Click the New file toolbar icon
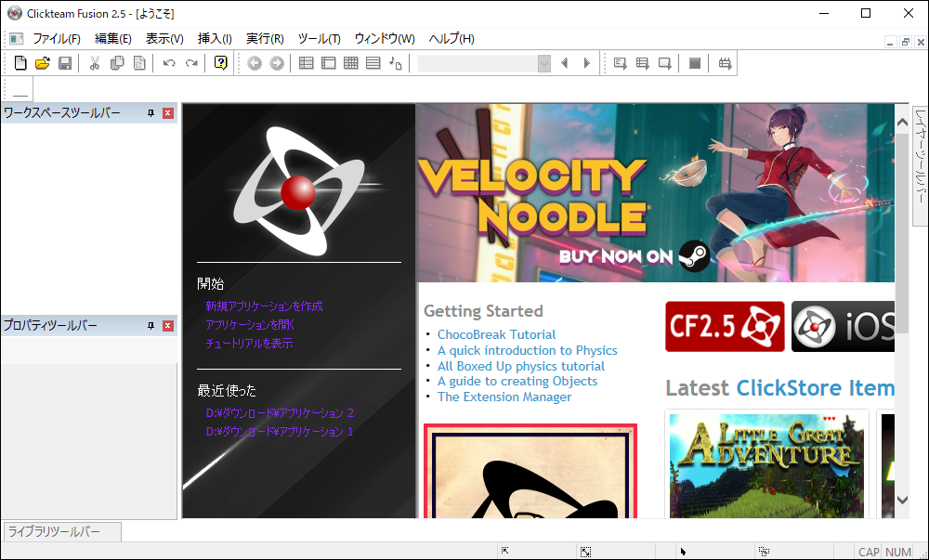 tap(20, 63)
